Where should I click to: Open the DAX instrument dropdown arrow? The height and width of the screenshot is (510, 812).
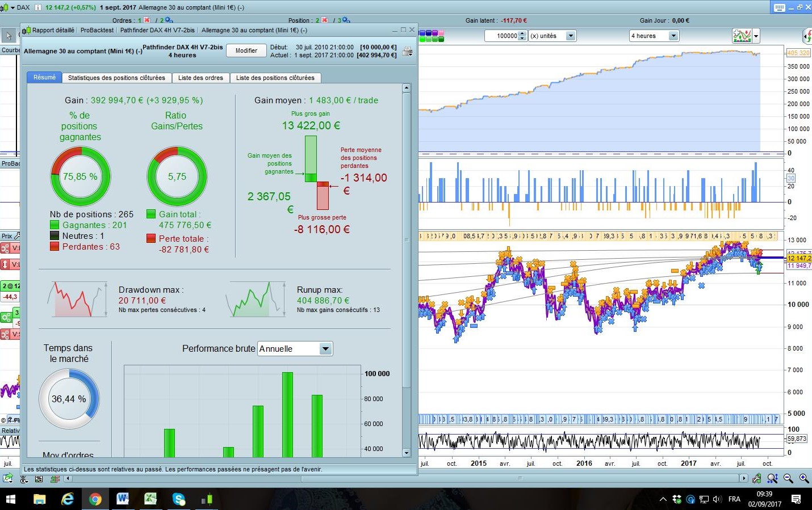click(12, 7)
